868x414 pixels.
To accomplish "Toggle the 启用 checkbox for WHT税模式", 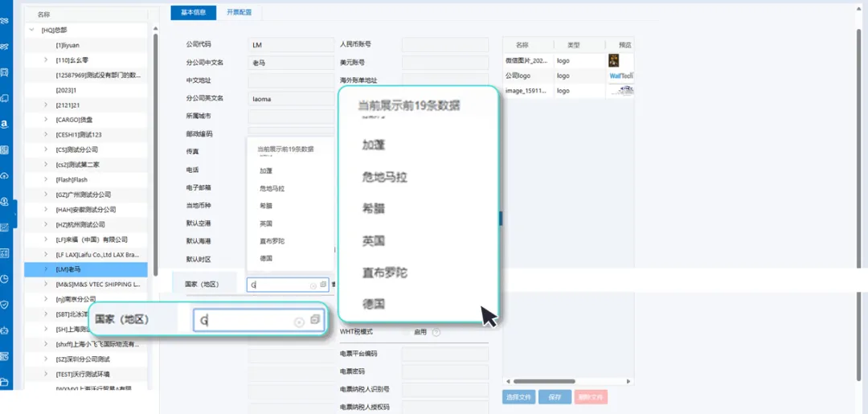I will (420, 332).
